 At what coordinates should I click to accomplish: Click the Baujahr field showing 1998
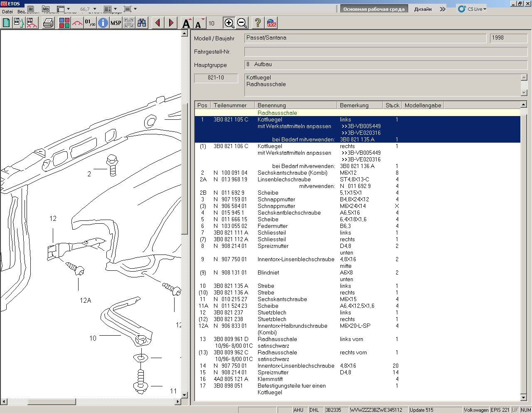(x=509, y=38)
